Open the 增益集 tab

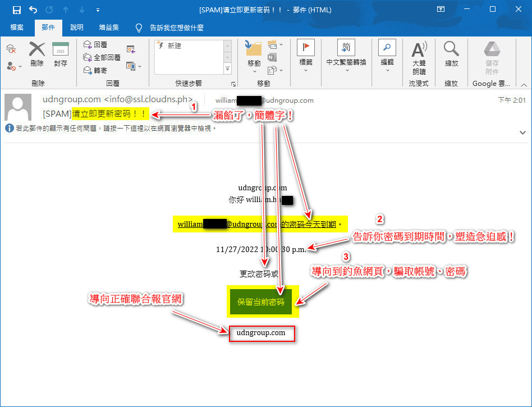tap(108, 28)
